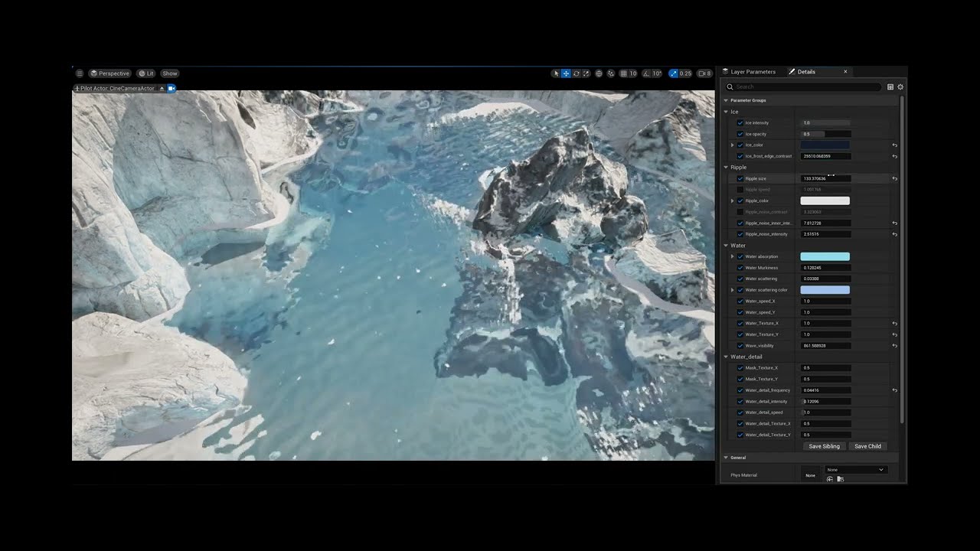This screenshot has width=980, height=551.
Task: Reset Water_Texture_X to default
Action: pyautogui.click(x=895, y=324)
